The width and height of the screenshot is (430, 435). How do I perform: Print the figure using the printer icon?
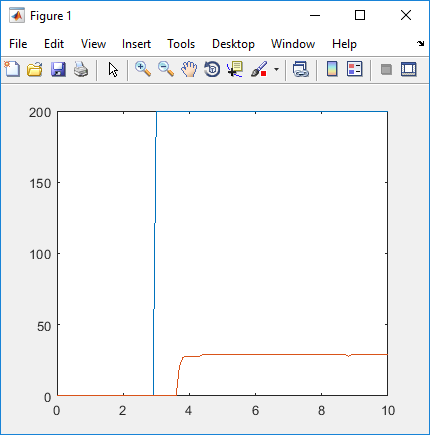[81, 69]
